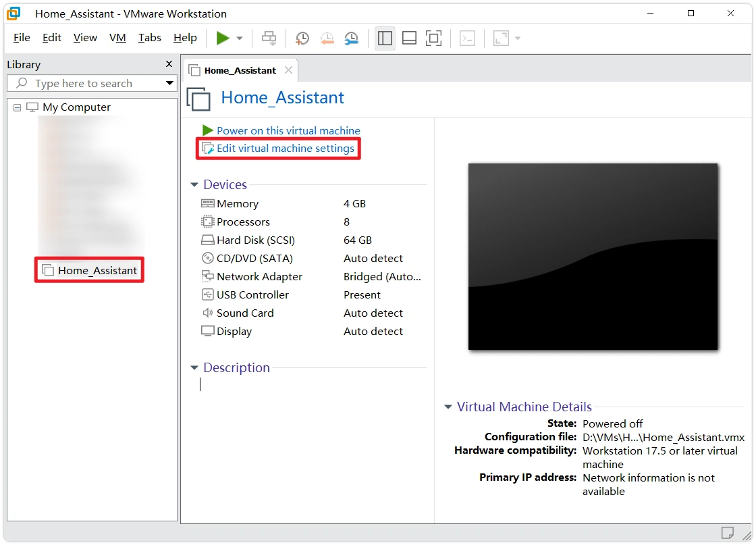This screenshot has height=545, width=756.
Task: Select Home_Assistant in the Library tree
Action: 97,271
